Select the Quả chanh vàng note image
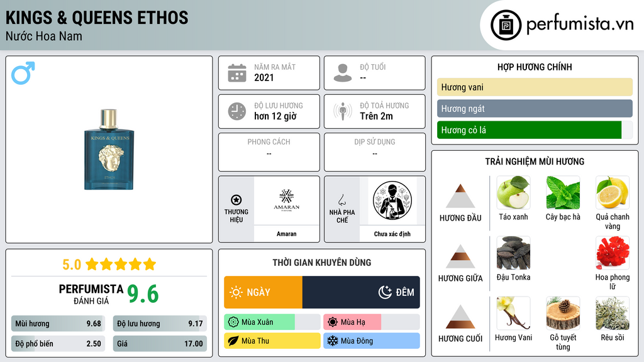This screenshot has width=644, height=362. click(x=613, y=192)
